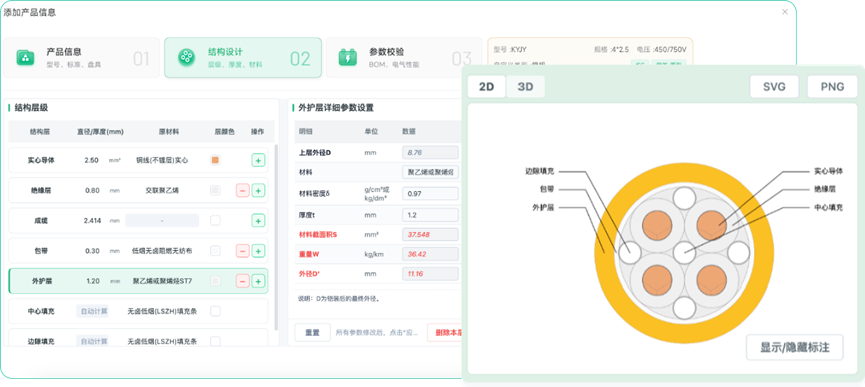The height and width of the screenshot is (387, 865).
Task: Click the 参数校验 battery icon
Action: pyautogui.click(x=348, y=57)
